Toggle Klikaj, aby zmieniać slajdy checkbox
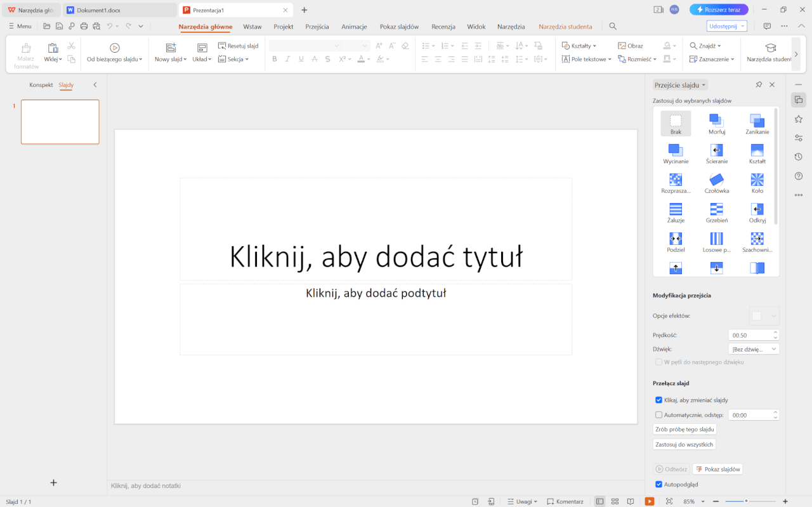 pyautogui.click(x=658, y=400)
